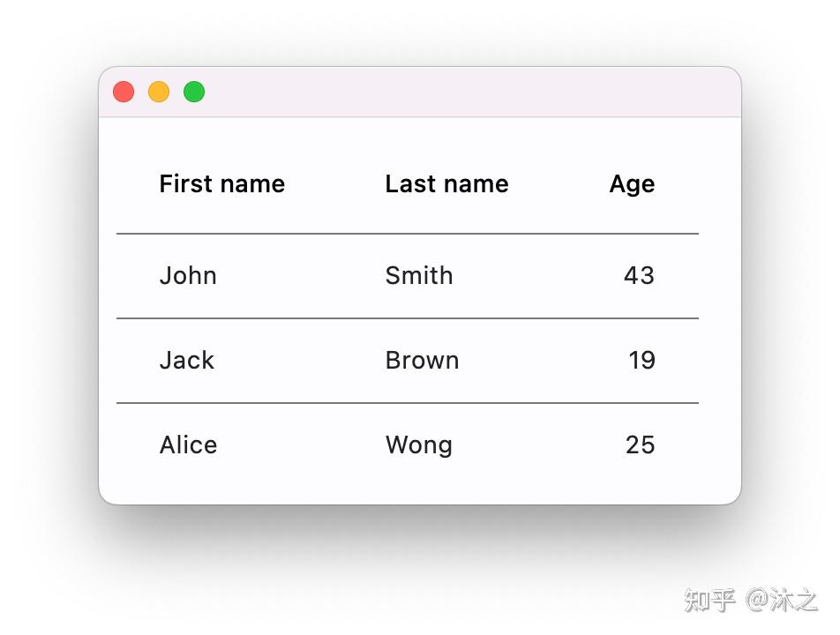Select the Brown last name cell
Image resolution: width=840 pixels, height=635 pixels.
(x=422, y=360)
